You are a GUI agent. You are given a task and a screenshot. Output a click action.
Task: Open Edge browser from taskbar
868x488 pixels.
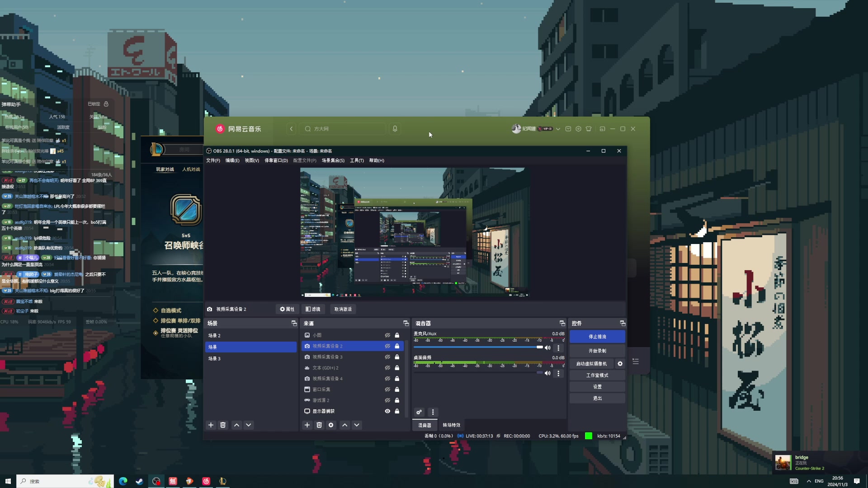pyautogui.click(x=123, y=481)
